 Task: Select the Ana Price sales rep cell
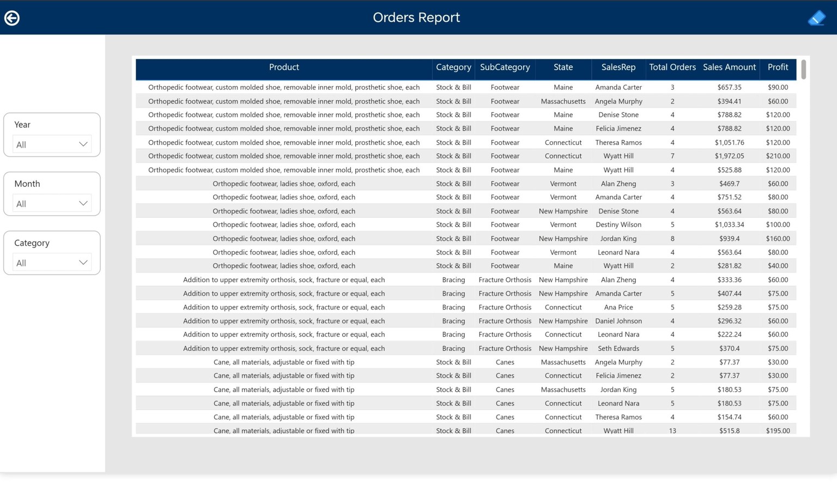point(618,307)
